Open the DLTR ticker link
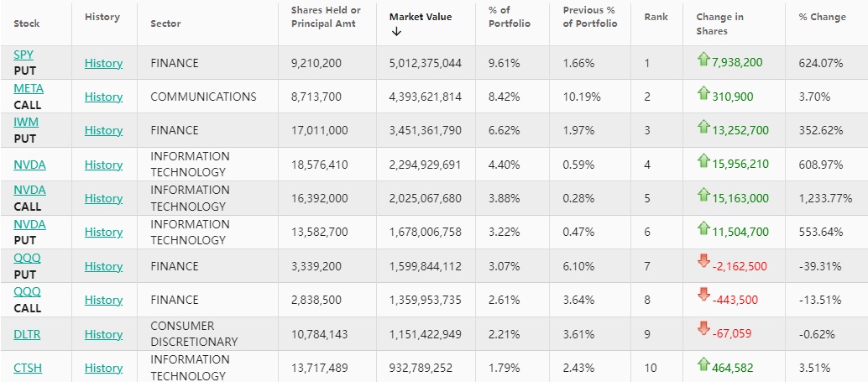This screenshot has width=868, height=382. 27,334
